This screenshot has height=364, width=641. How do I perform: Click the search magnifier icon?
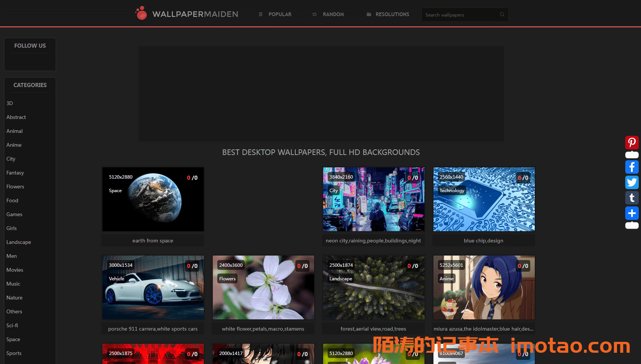(x=502, y=15)
